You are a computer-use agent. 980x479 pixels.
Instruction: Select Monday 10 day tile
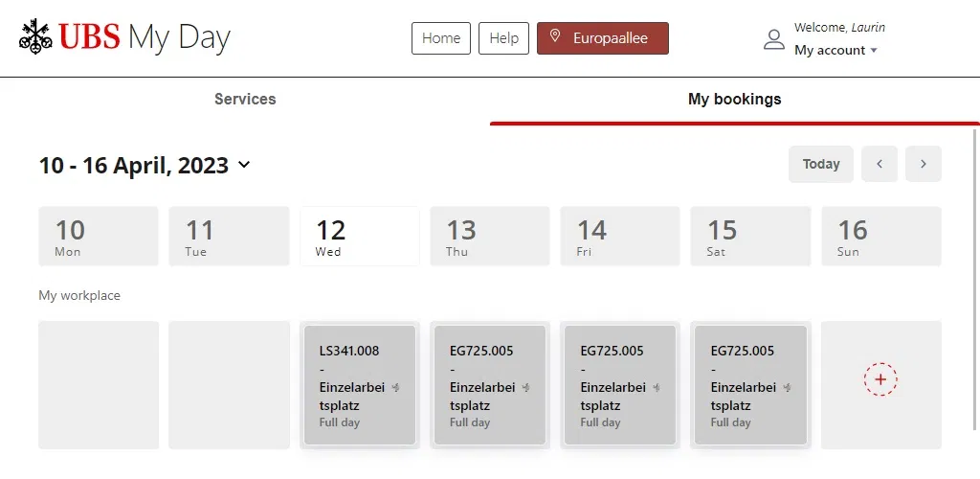tap(99, 237)
